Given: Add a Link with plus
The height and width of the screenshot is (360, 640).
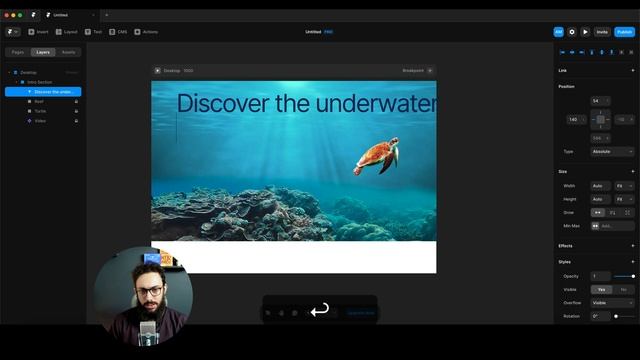Looking at the screenshot, I should (x=633, y=71).
